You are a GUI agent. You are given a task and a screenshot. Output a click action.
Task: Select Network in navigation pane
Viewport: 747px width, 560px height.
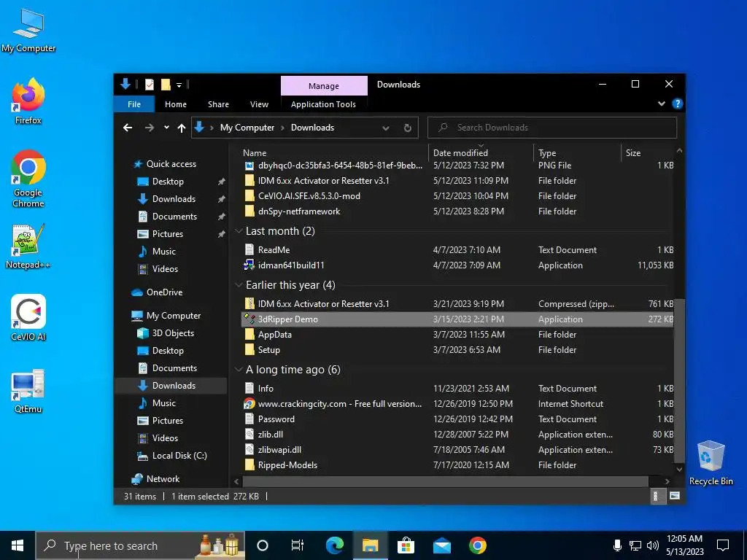[163, 479]
